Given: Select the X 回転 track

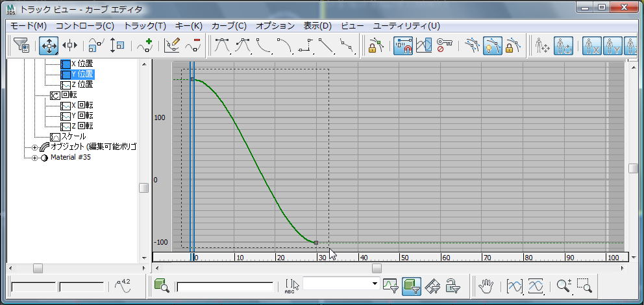Looking at the screenshot, I should (x=82, y=106).
